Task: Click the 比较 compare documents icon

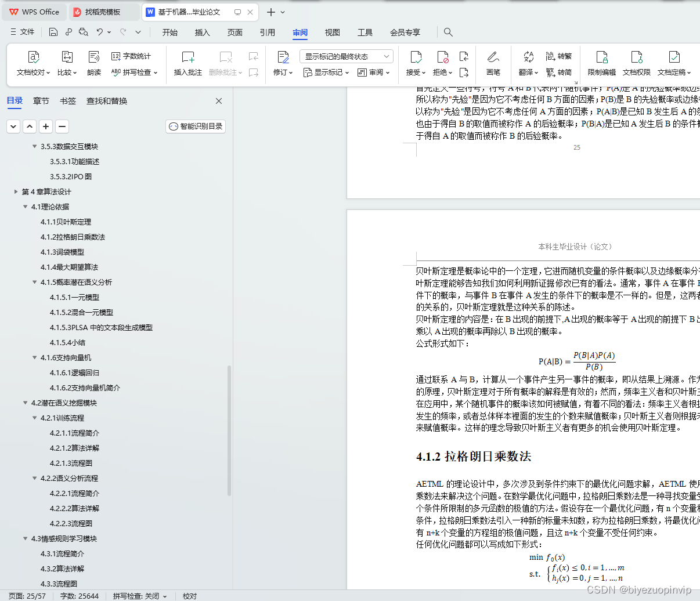Action: tap(67, 57)
